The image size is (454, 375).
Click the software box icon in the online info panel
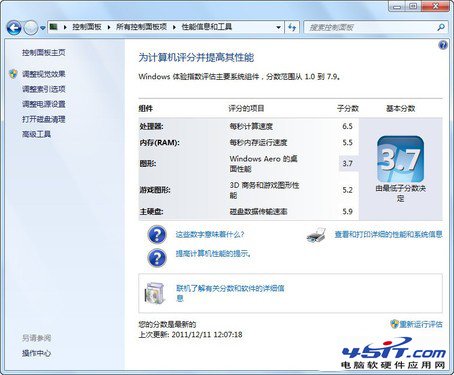pyautogui.click(x=155, y=293)
